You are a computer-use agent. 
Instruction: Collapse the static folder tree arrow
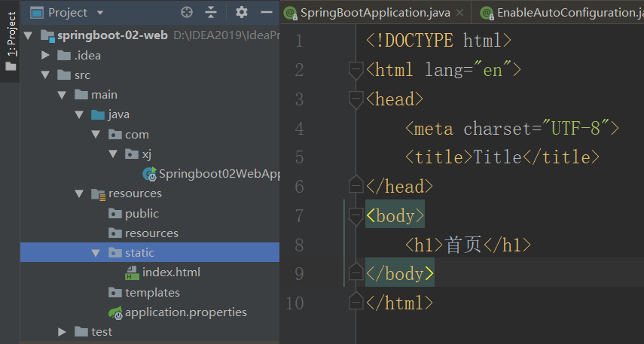click(x=96, y=253)
